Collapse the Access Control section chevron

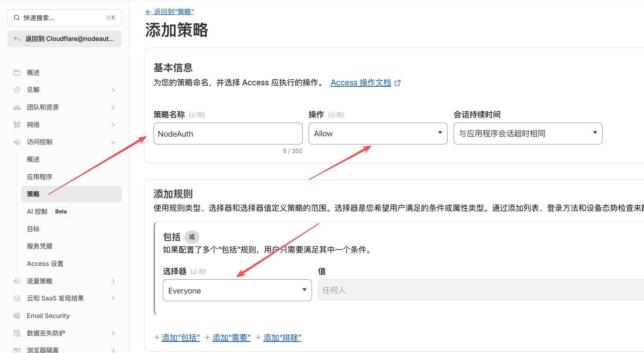(x=113, y=142)
